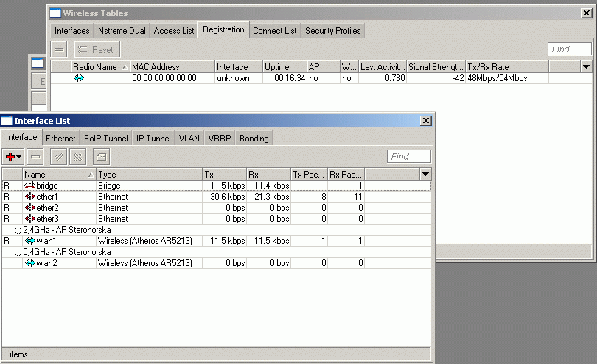
Task: Open the Nstreme Dual tab
Action: click(122, 31)
